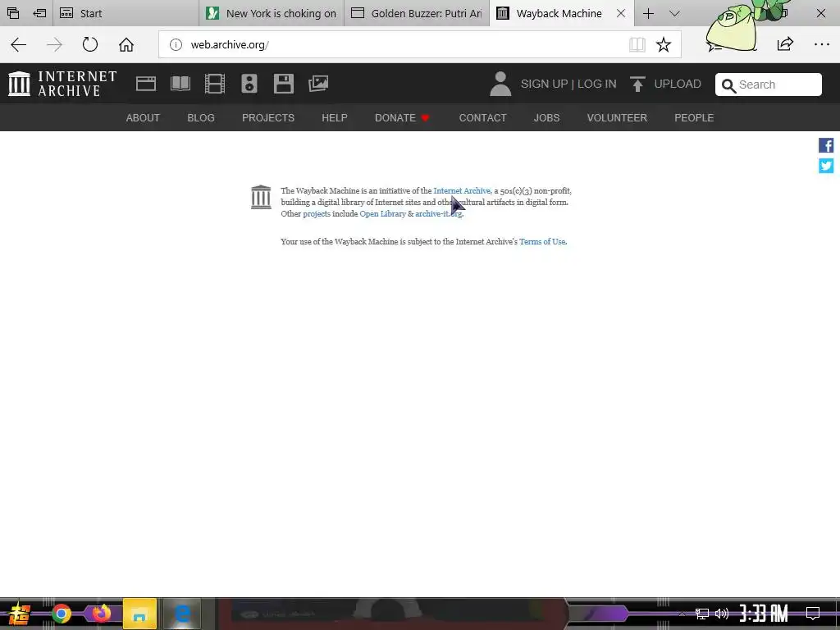Open PEOPLE menu item
Screen dimensions: 840x630
[694, 118]
